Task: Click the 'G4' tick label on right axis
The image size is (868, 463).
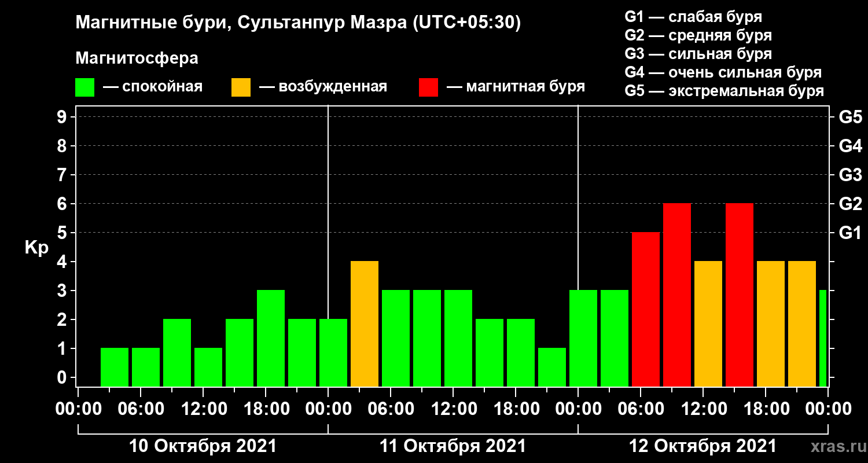Action: pyautogui.click(x=851, y=146)
